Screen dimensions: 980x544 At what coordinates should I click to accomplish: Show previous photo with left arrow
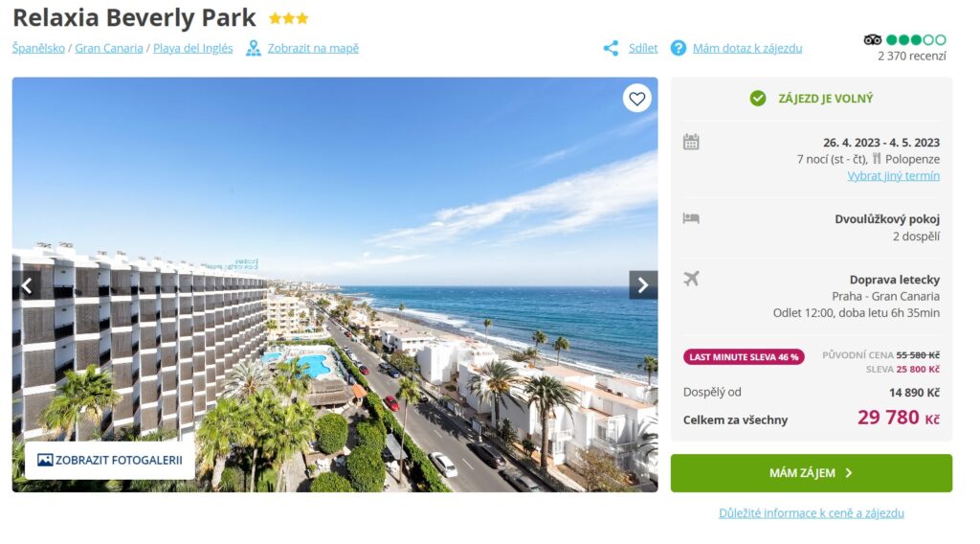click(26, 285)
